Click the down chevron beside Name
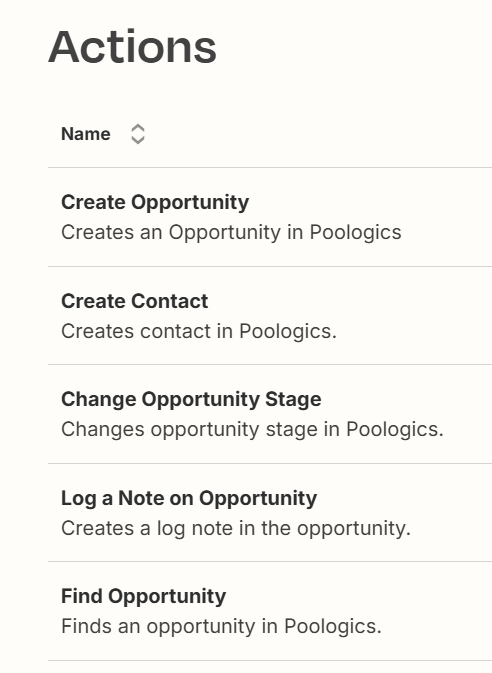 (137, 140)
